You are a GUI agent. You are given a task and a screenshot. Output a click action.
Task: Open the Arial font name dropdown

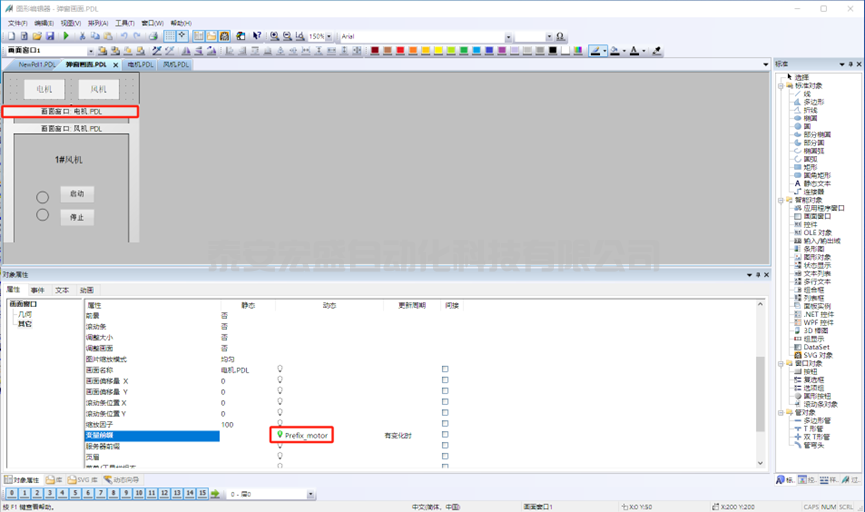coord(509,36)
